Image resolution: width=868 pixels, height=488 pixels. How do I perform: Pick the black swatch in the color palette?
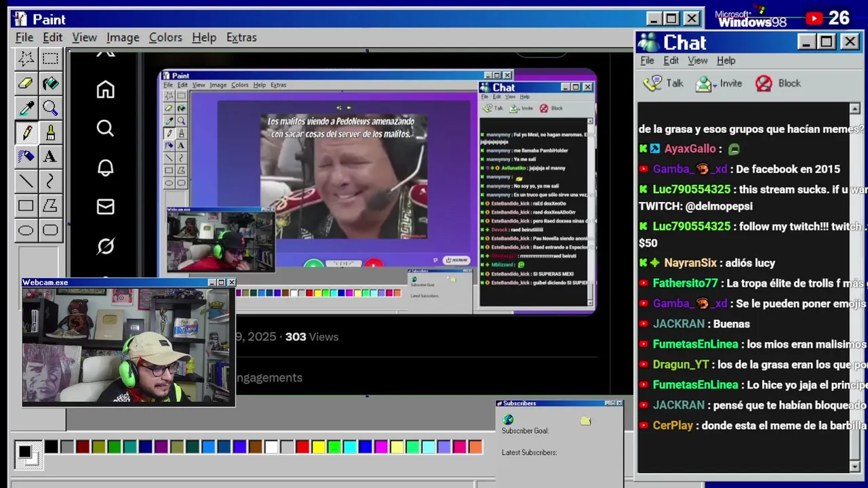point(52,447)
